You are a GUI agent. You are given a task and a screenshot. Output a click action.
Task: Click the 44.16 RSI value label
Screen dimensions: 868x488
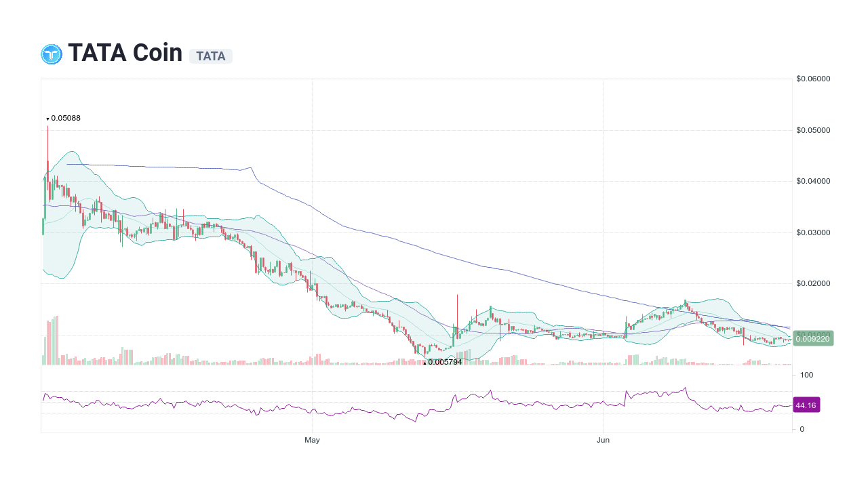(x=806, y=405)
